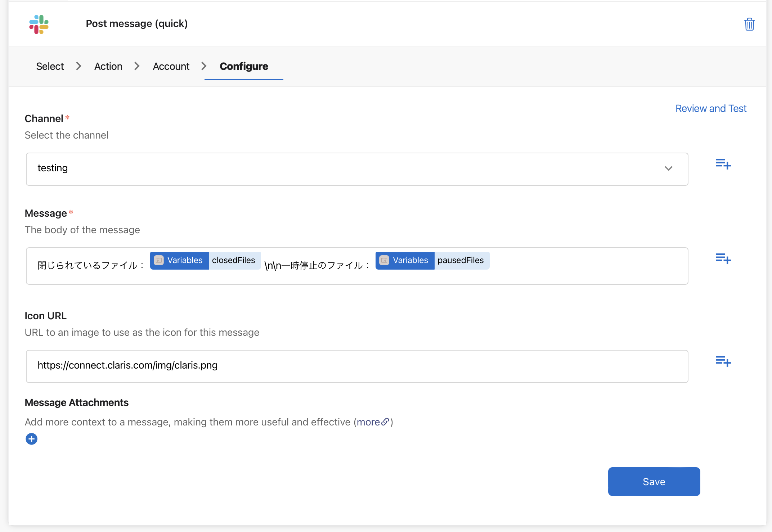The width and height of the screenshot is (772, 532).
Task: Click the chevron between Select and Action
Action: click(x=78, y=66)
